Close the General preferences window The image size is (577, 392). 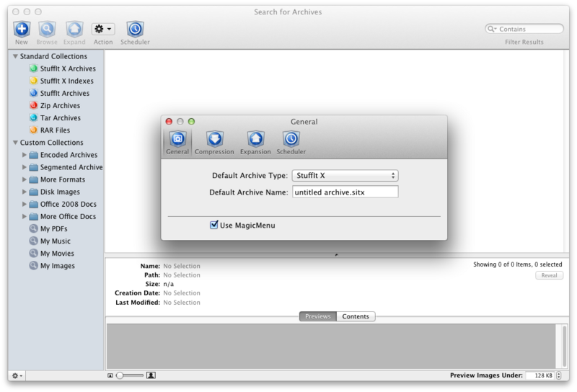click(x=169, y=122)
